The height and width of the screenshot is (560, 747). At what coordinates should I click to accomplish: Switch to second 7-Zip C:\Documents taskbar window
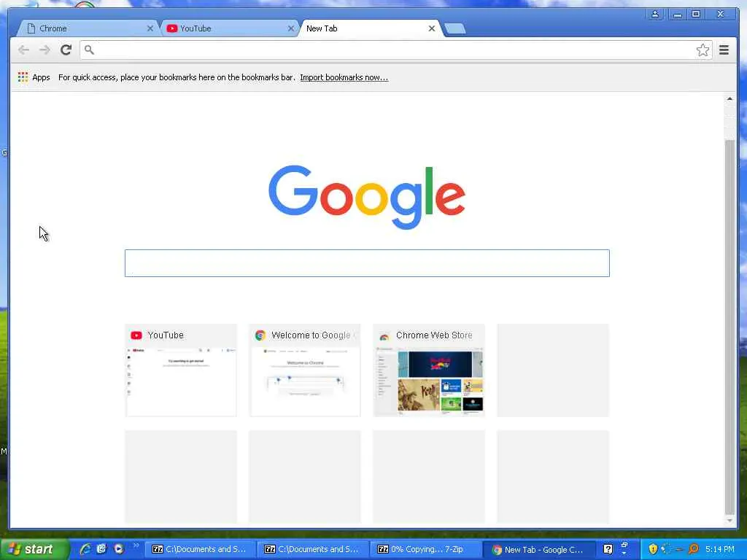[x=312, y=549]
